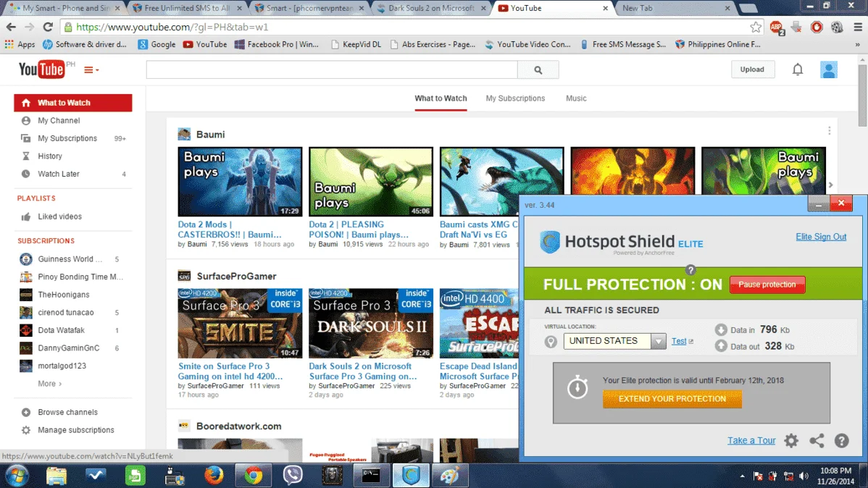Expand More subscriptions in sidebar

pyautogui.click(x=49, y=384)
